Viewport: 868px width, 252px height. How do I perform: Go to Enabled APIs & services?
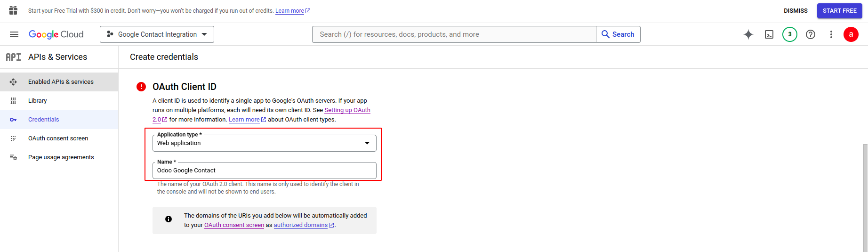coord(61,82)
